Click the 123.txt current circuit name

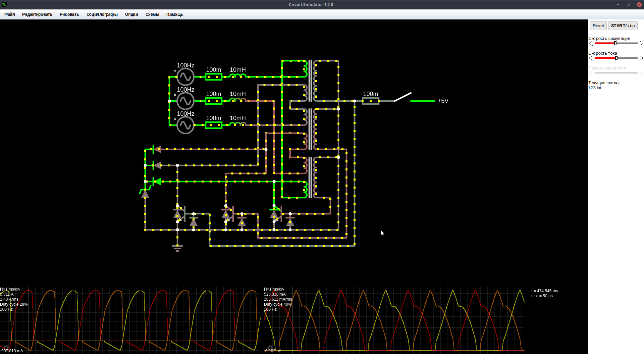tap(595, 88)
